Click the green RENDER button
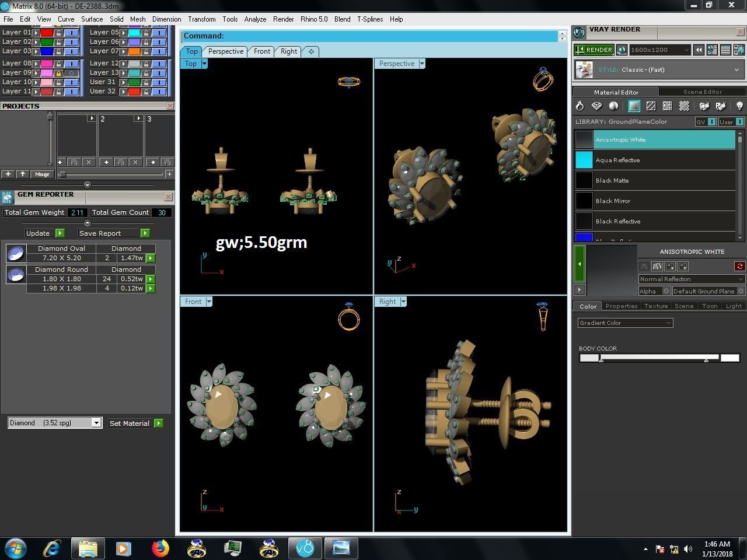The image size is (747, 560). pyautogui.click(x=594, y=50)
